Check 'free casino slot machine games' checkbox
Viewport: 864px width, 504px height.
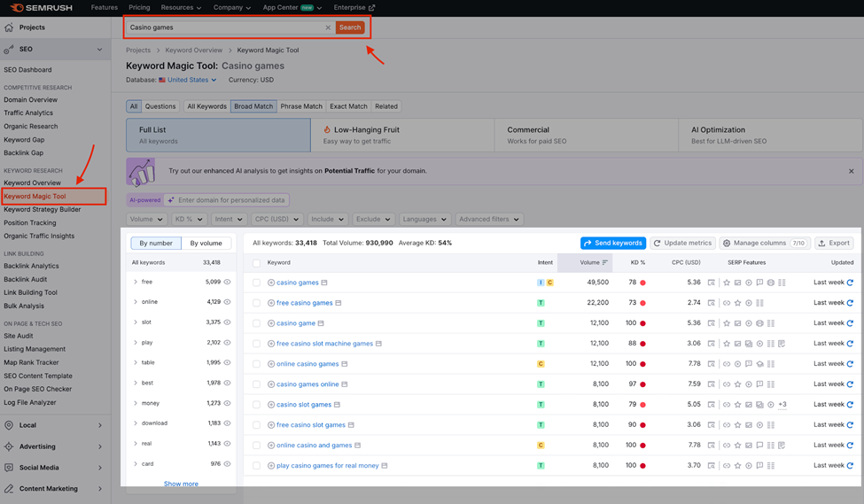[x=256, y=344]
